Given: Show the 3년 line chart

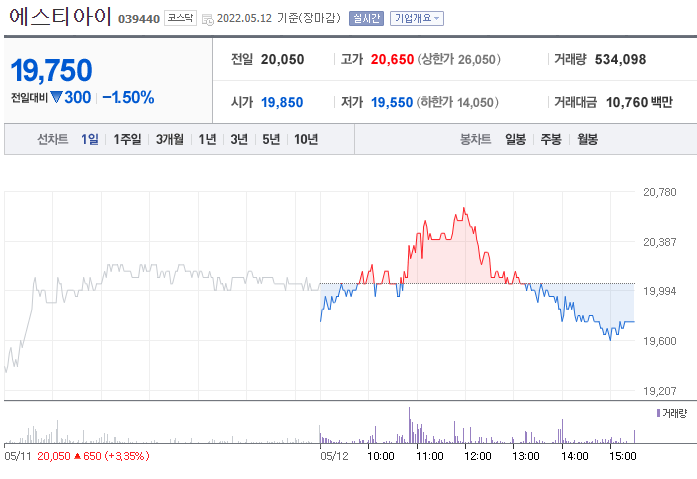Looking at the screenshot, I should click(x=239, y=140).
